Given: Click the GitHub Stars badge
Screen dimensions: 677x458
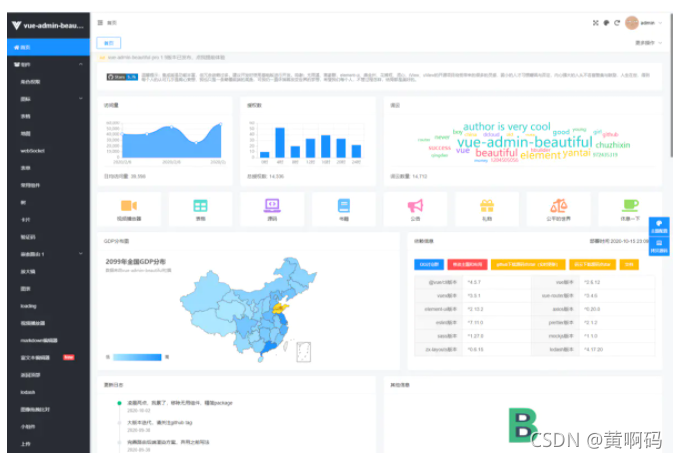Looking at the screenshot, I should pos(123,77).
